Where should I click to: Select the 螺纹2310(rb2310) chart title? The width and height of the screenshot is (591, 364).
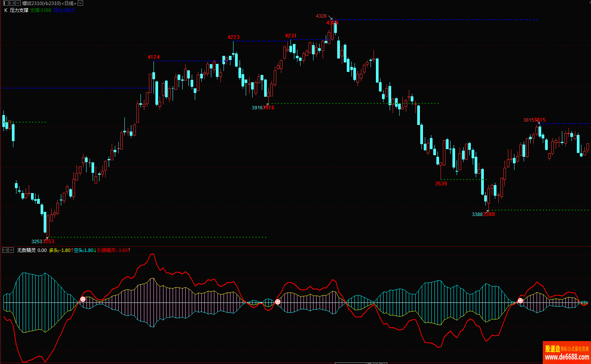pos(41,3)
